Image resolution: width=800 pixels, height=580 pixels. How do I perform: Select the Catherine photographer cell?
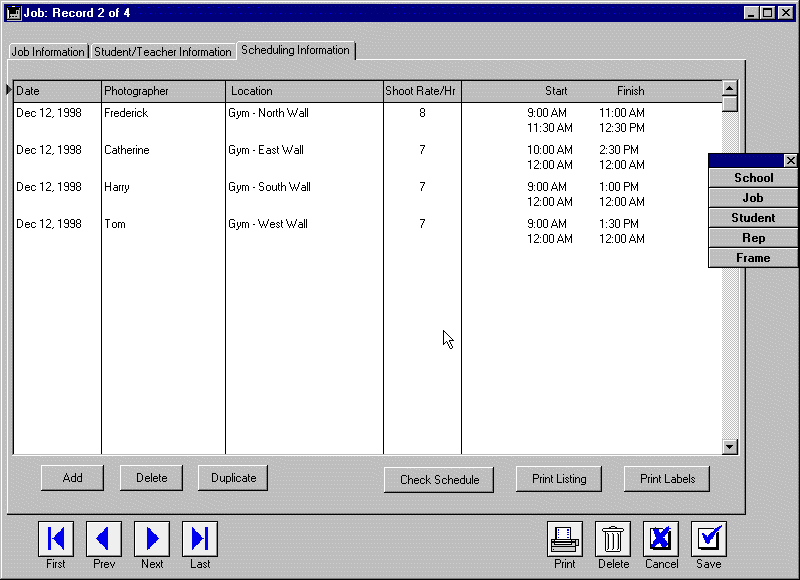coord(127,150)
